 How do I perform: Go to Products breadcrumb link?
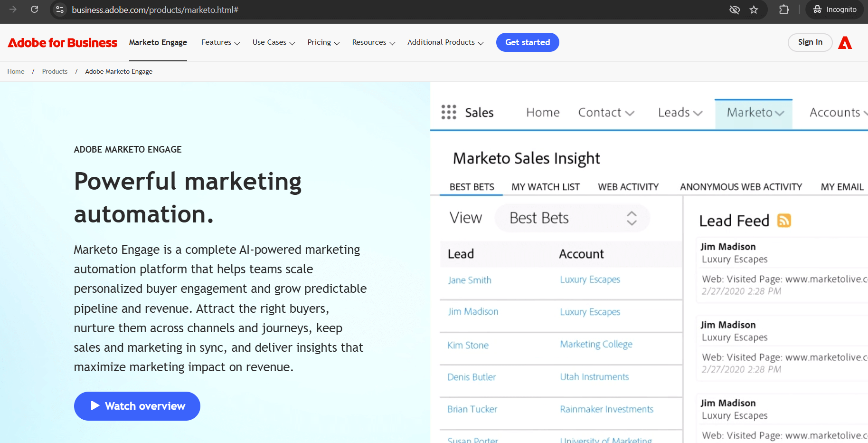pos(55,71)
